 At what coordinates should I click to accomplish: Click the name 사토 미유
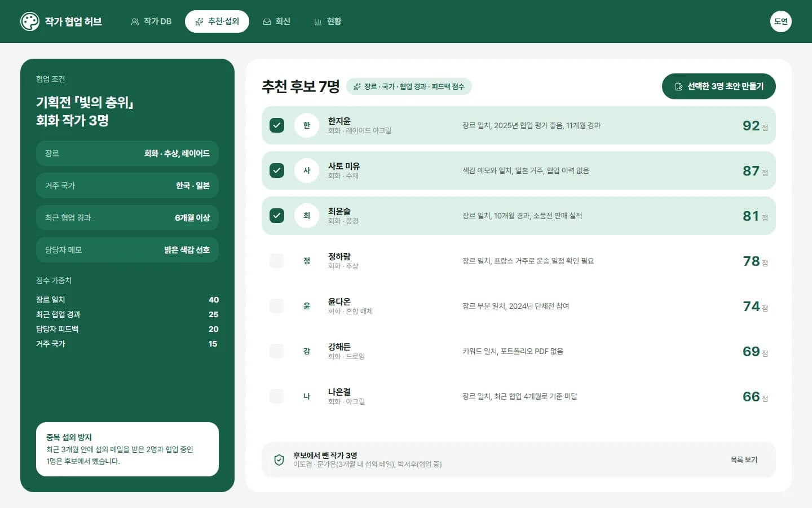tap(344, 166)
